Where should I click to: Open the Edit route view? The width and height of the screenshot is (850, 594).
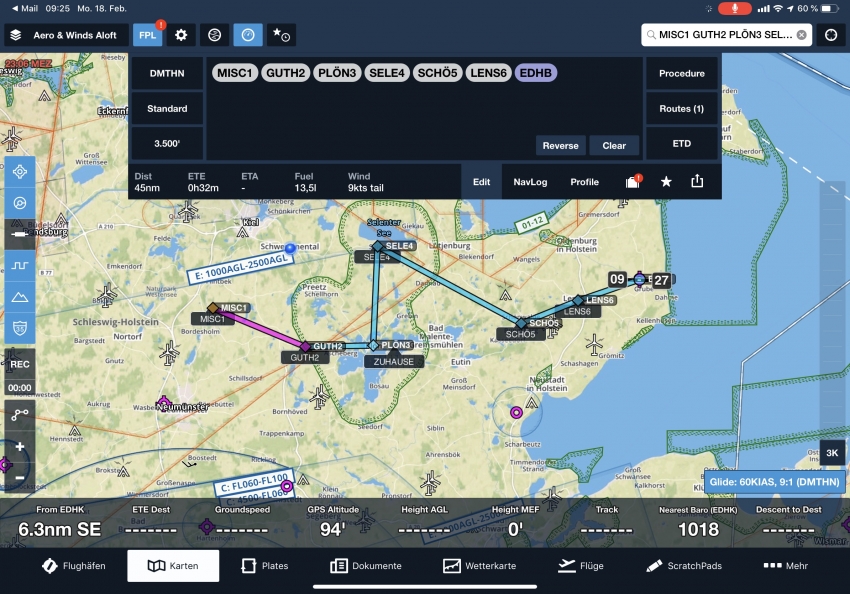(481, 182)
